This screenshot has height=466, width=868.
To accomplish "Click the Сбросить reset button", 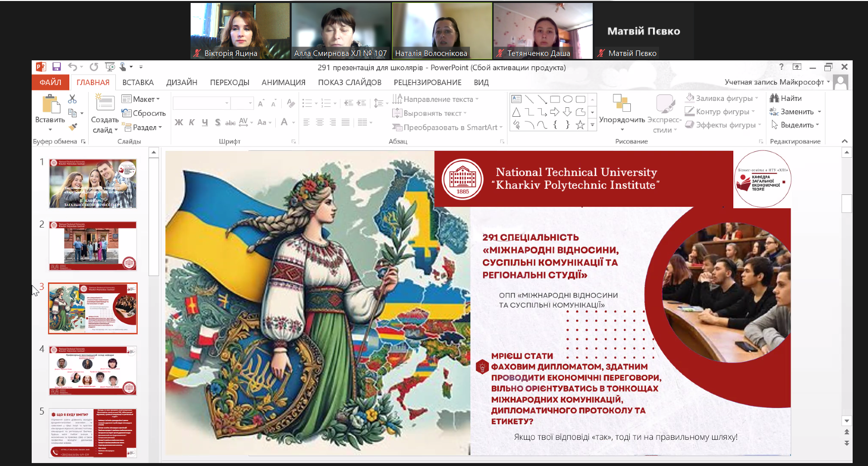I will pyautogui.click(x=144, y=113).
